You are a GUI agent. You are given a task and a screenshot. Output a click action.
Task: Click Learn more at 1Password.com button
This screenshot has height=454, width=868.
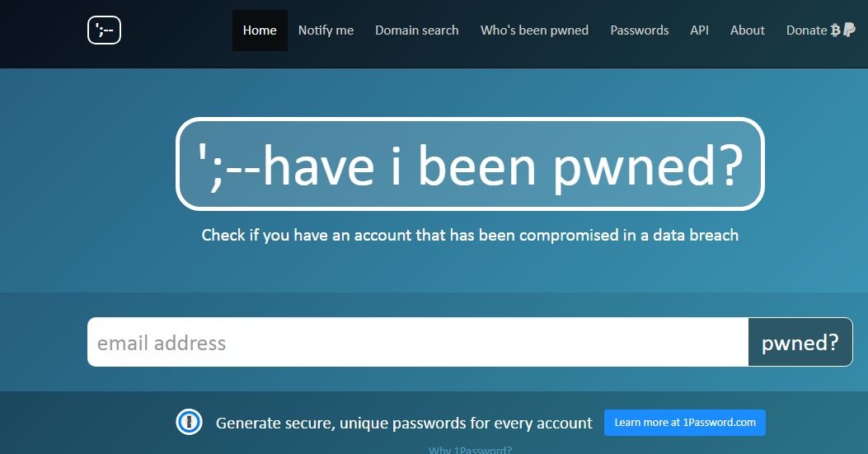(684, 423)
